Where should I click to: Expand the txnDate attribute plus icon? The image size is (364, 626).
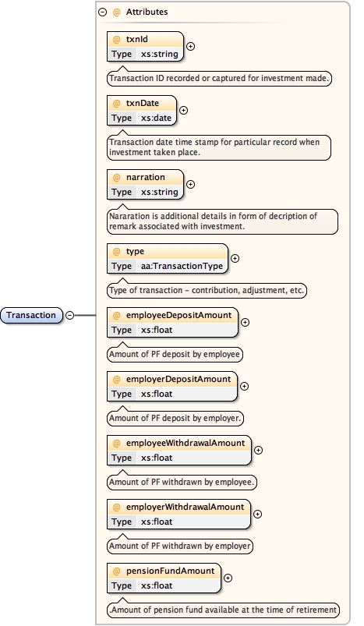click(x=184, y=110)
